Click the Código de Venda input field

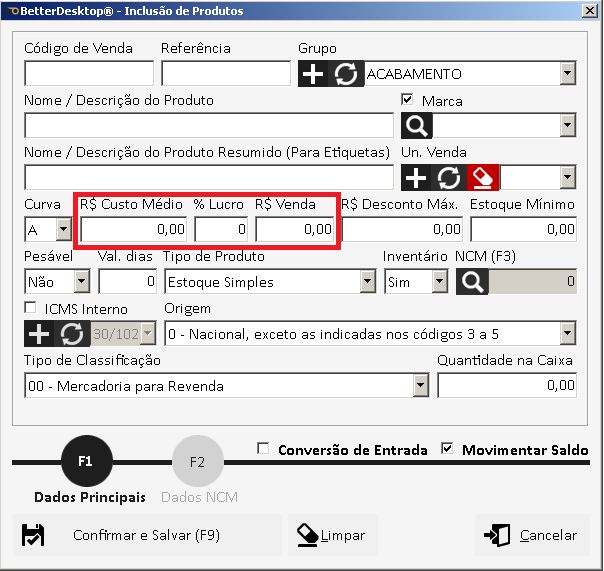point(89,74)
